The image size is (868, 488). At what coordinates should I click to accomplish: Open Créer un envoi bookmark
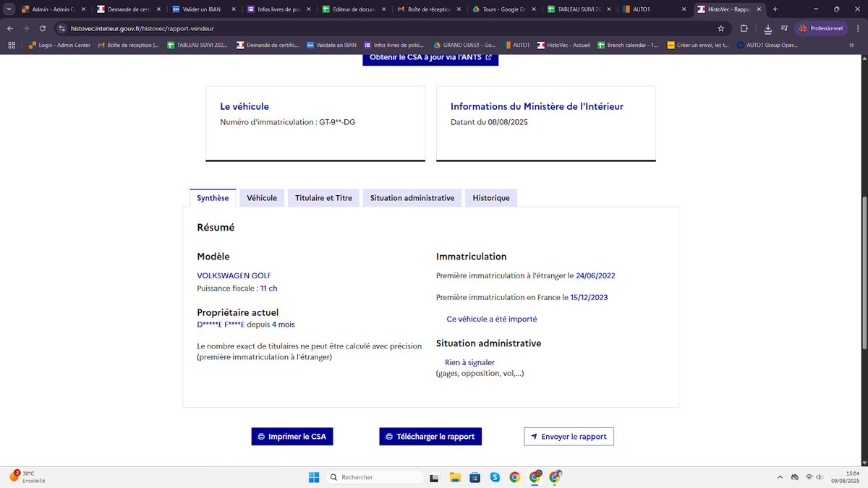click(x=697, y=45)
